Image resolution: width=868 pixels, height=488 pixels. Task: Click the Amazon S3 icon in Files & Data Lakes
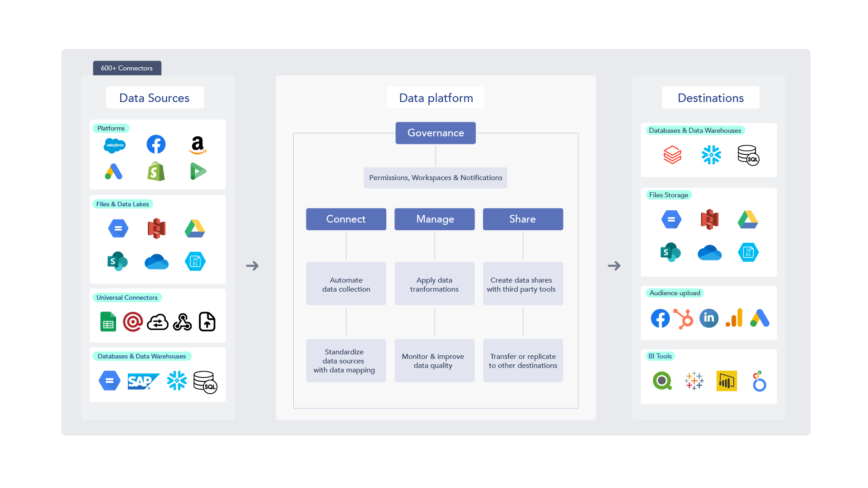[x=156, y=228]
